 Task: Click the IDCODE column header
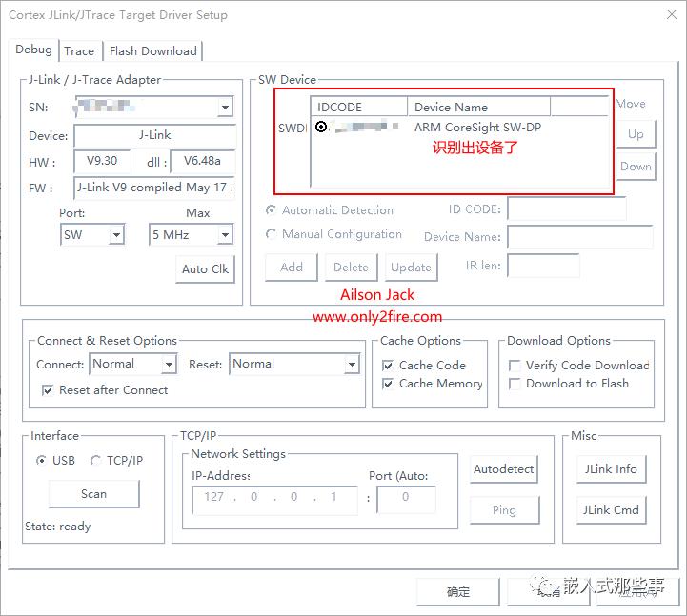(359, 107)
